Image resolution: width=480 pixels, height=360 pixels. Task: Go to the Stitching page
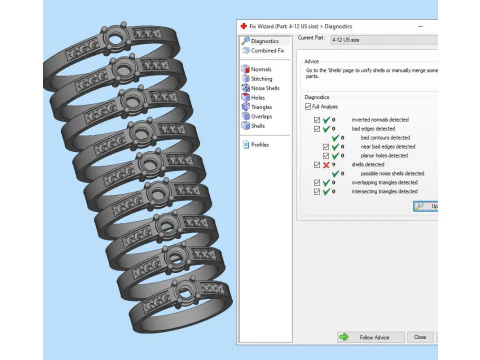point(262,79)
